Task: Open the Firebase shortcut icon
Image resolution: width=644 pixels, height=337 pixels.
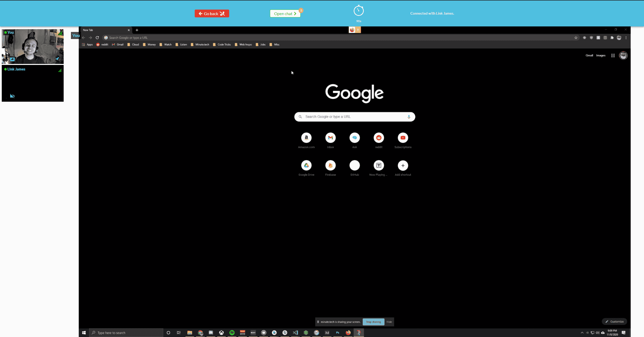Action: 331,165
